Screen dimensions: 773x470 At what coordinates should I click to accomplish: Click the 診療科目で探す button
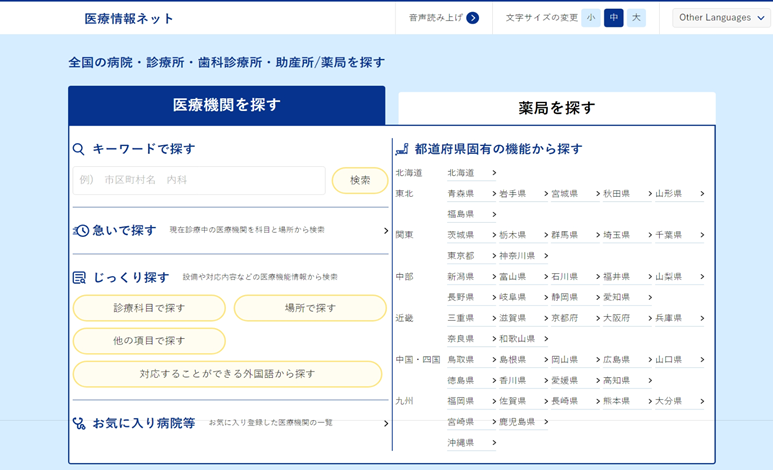(x=149, y=308)
